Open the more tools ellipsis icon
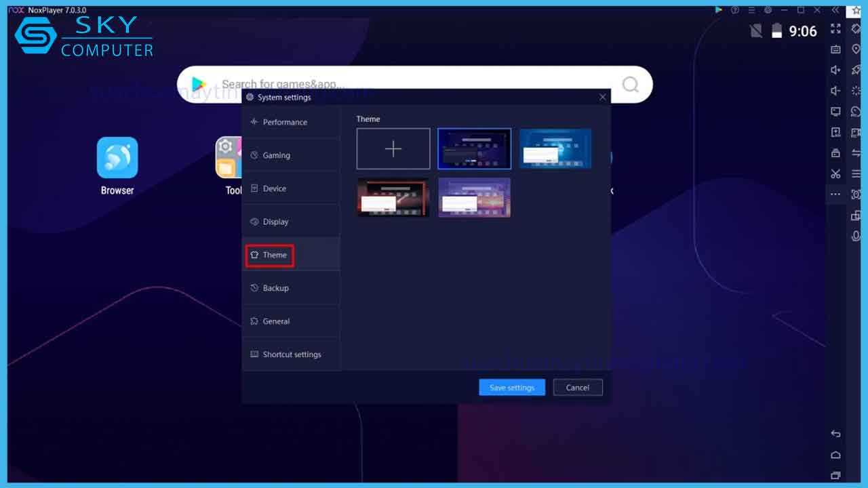 click(x=835, y=195)
